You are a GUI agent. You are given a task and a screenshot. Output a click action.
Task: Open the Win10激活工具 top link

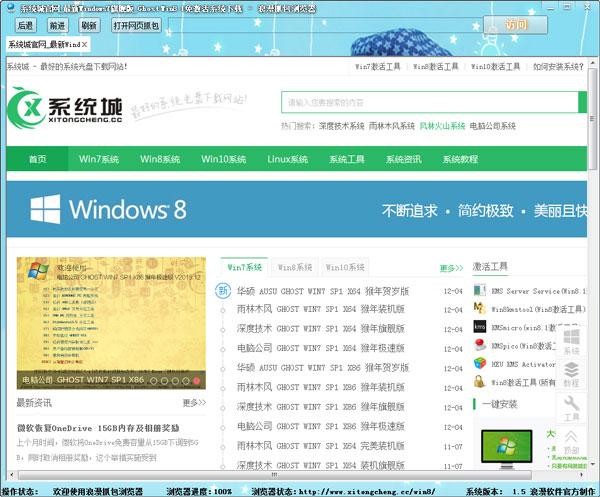[x=496, y=67]
